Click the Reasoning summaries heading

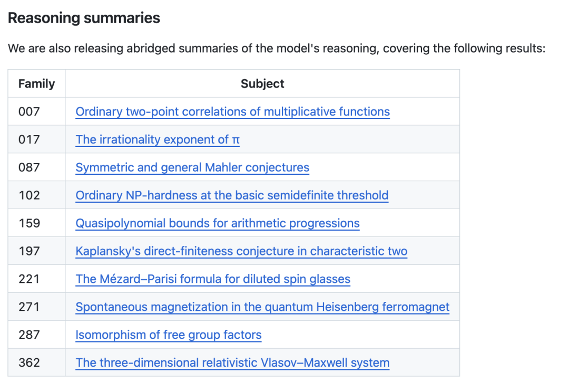click(x=84, y=18)
